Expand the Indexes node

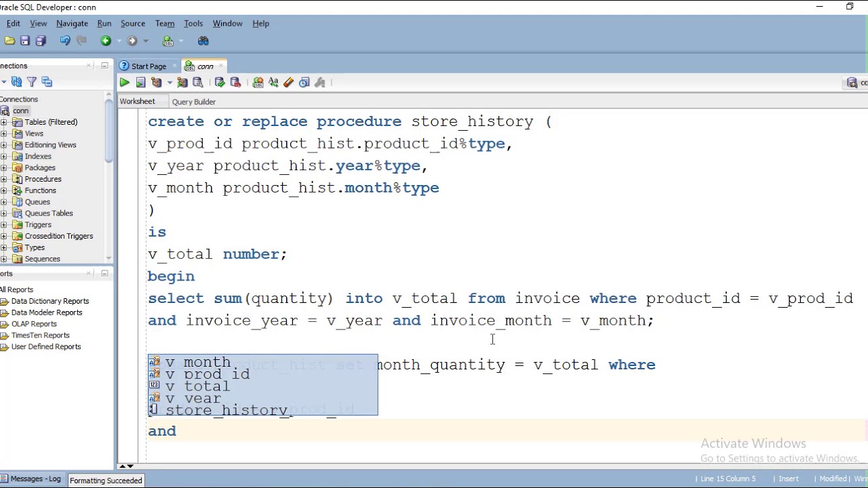(4, 157)
